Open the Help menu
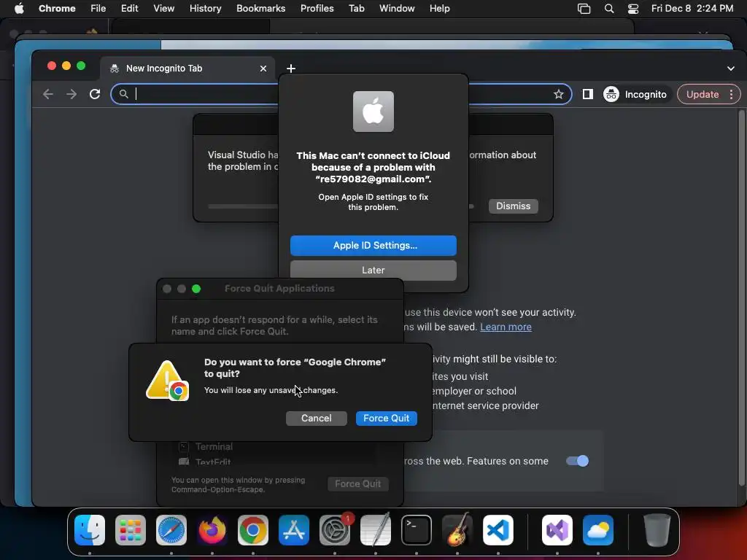 click(439, 9)
